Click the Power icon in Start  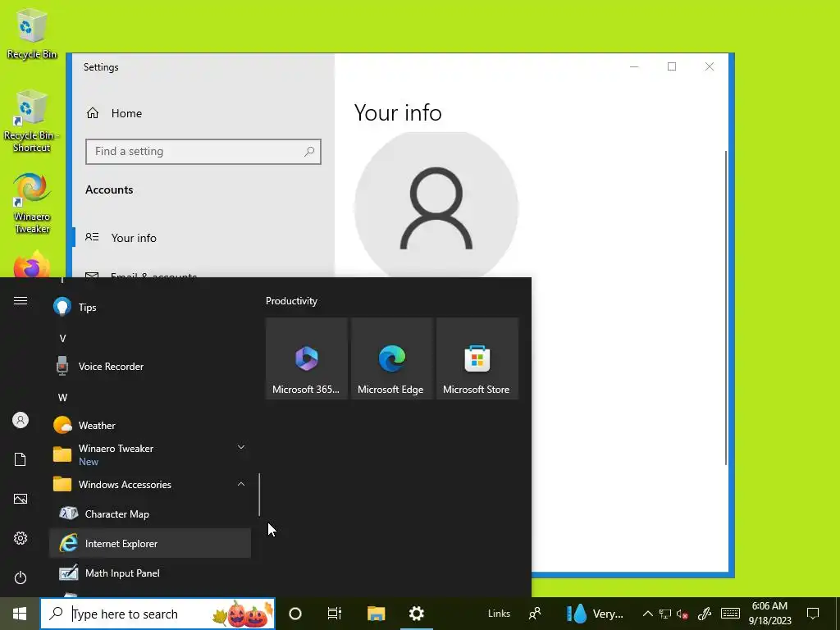click(x=21, y=577)
